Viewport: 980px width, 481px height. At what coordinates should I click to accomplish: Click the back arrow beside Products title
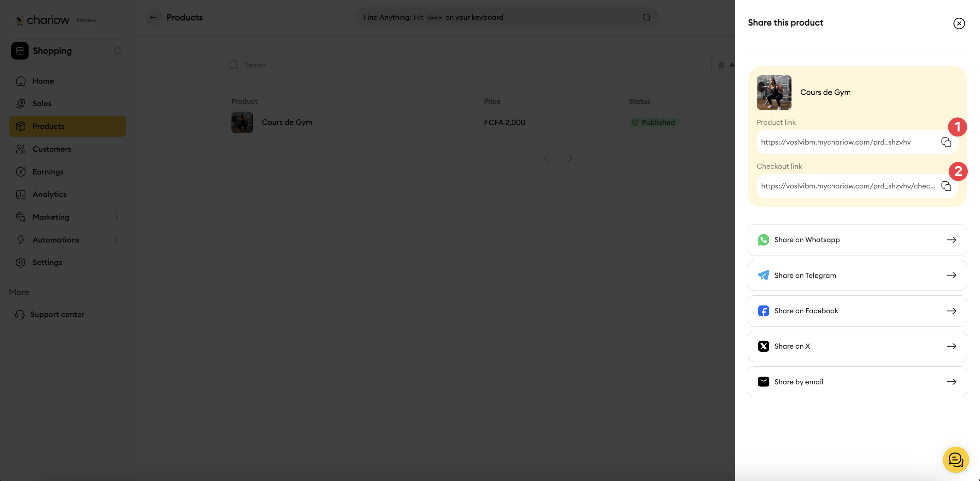pos(153,17)
